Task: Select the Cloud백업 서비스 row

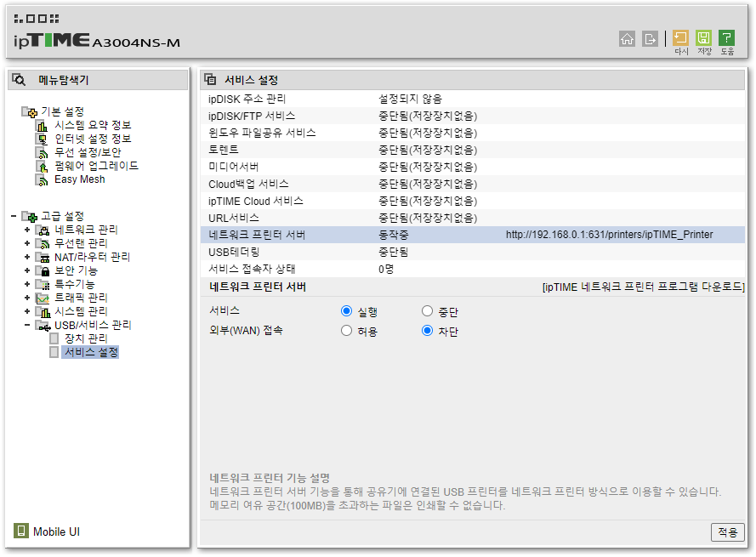Action: (x=473, y=185)
